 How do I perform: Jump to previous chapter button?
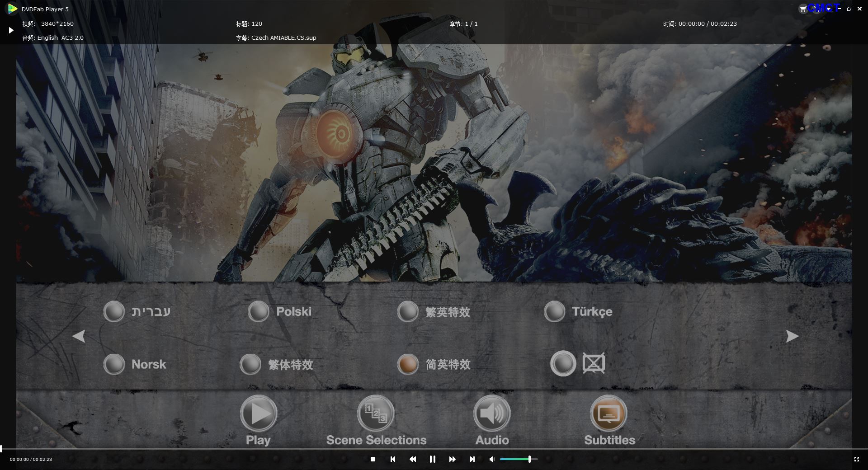393,459
